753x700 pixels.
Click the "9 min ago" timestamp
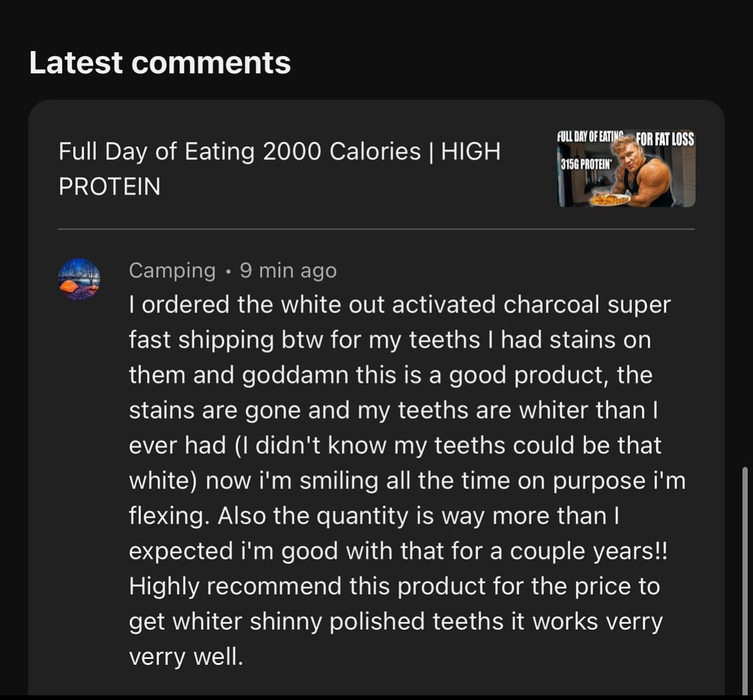288,270
